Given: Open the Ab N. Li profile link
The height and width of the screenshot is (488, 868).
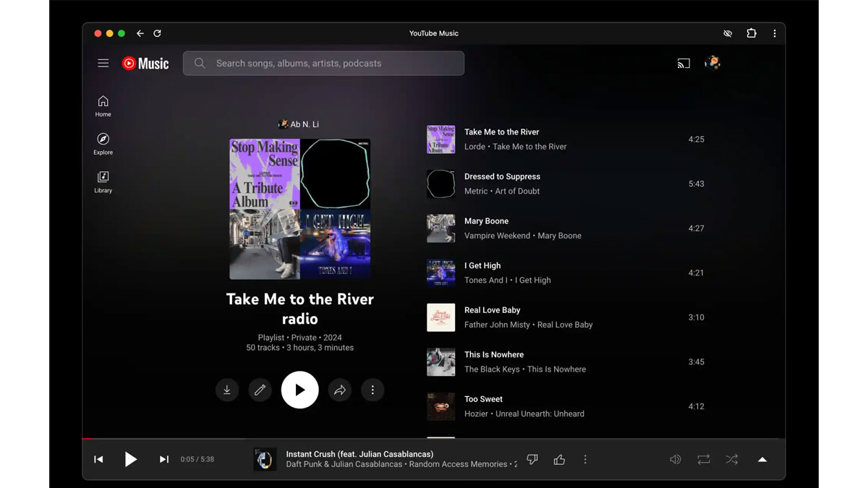Looking at the screenshot, I should pos(299,124).
